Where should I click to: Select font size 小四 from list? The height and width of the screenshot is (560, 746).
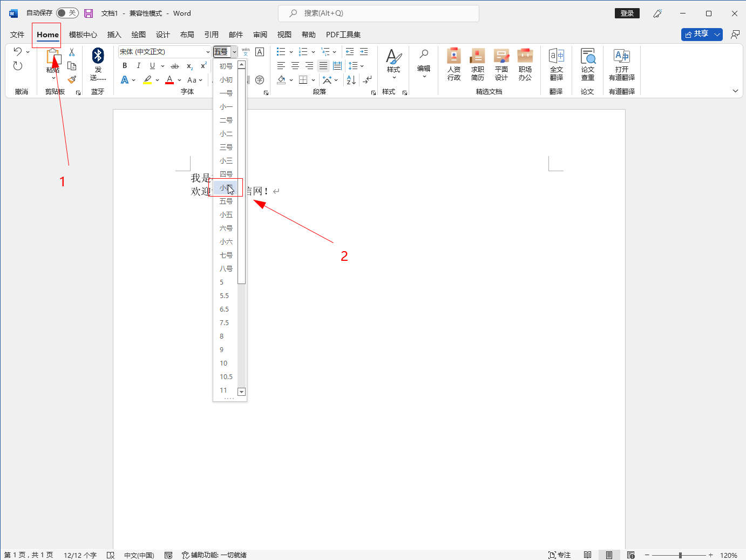(226, 188)
